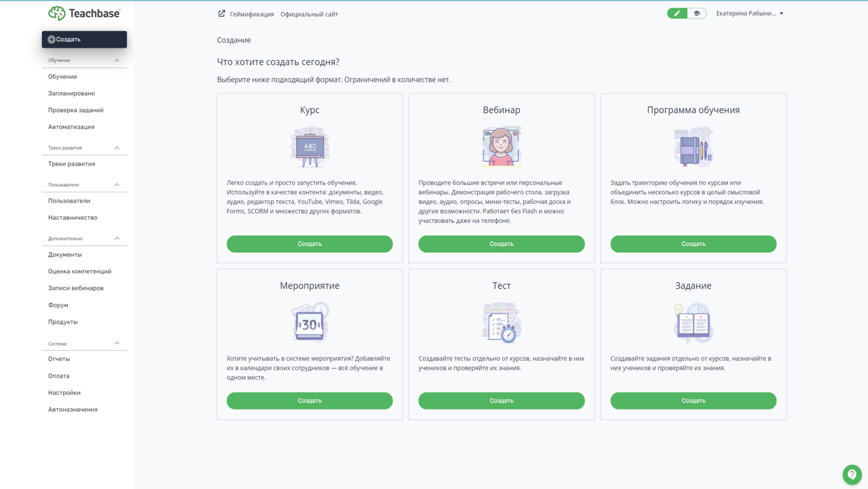Open Проверка заданий

pyautogui.click(x=76, y=111)
